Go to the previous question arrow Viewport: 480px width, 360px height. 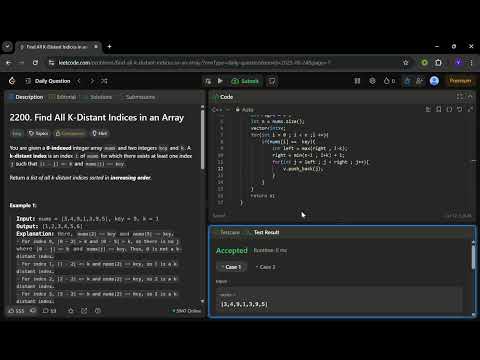point(79,81)
